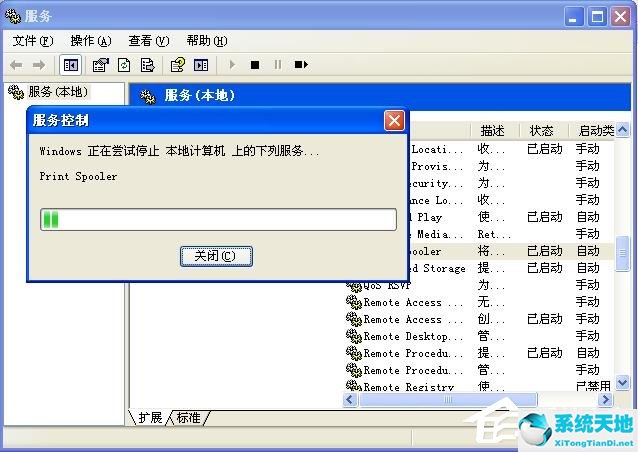Click the Print Spooler label in the dialog
The height and width of the screenshot is (452, 638).
[78, 177]
